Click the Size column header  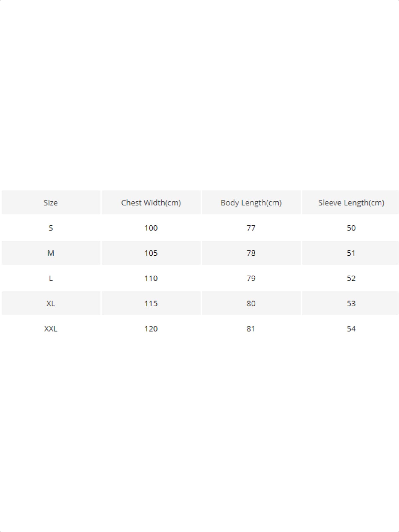pos(51,202)
